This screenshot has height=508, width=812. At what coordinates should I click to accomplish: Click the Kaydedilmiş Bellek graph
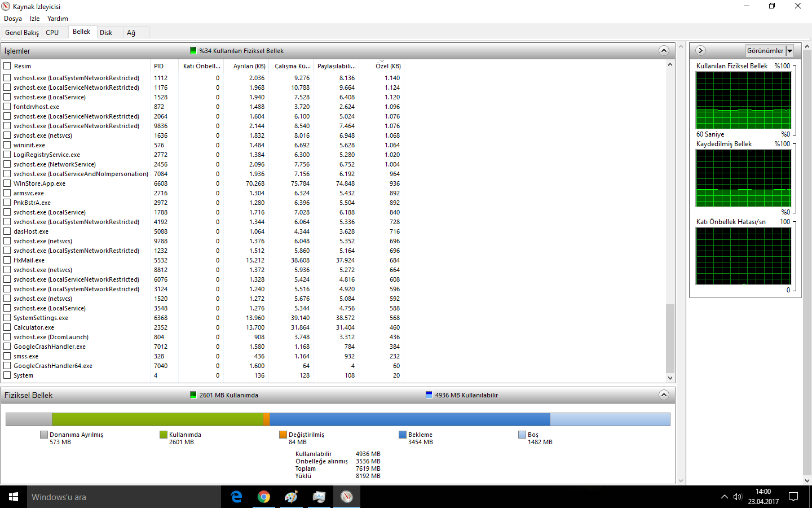point(743,178)
